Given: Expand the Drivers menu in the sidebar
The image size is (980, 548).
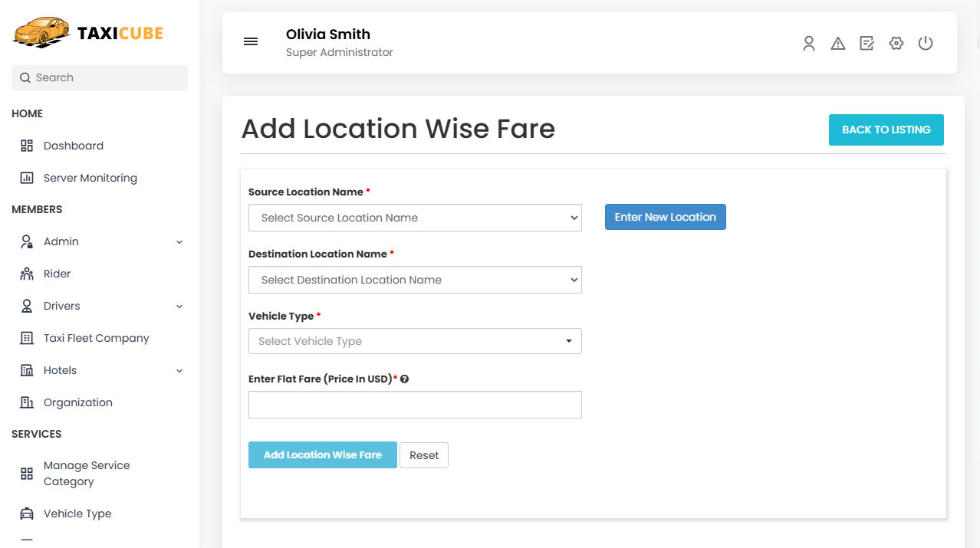Looking at the screenshot, I should click(179, 306).
